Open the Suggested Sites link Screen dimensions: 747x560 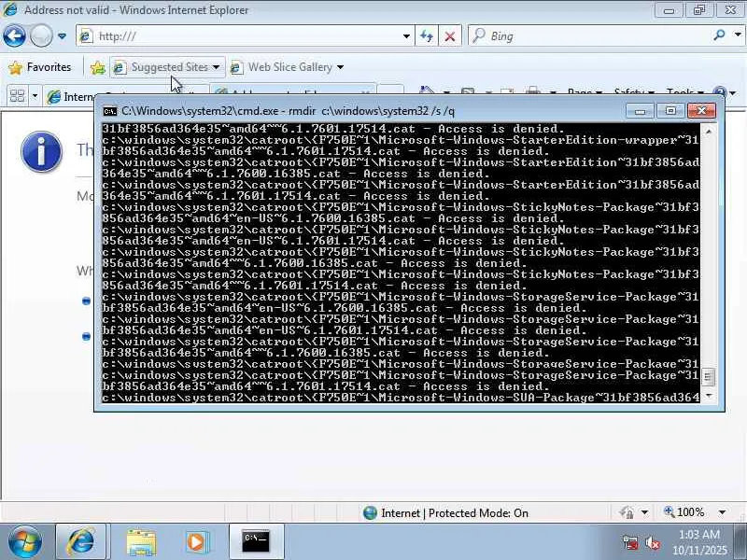tap(169, 67)
